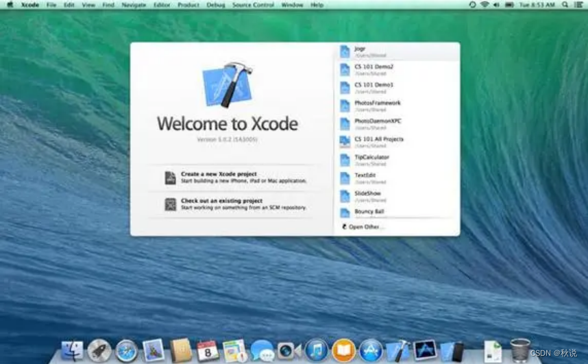Click the battery status icon
The image size is (588, 364).
509,5
